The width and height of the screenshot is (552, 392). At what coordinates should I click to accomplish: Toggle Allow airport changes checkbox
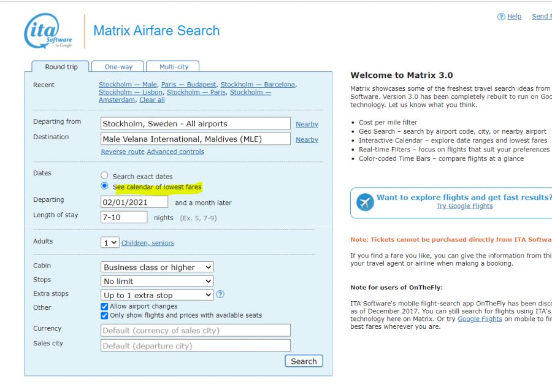click(x=104, y=306)
